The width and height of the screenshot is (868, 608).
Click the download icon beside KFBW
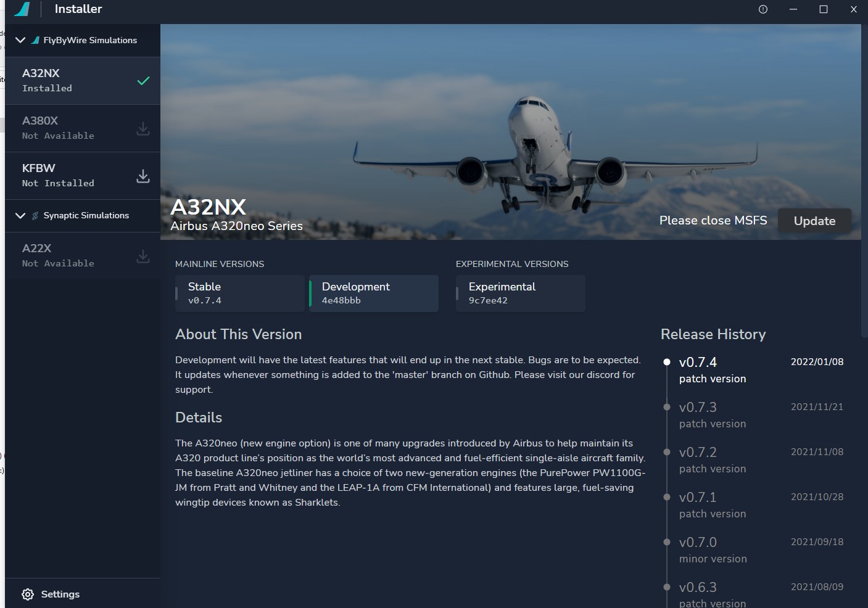coord(143,175)
